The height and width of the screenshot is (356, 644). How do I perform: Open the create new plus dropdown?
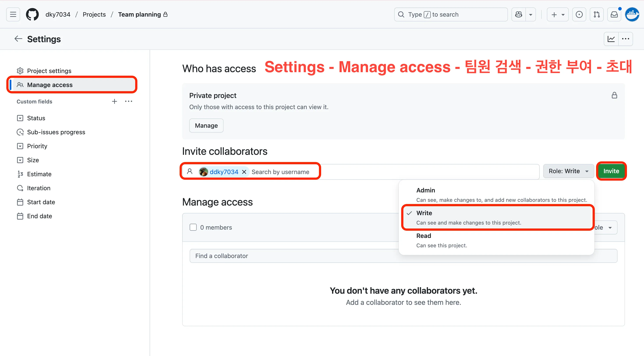pyautogui.click(x=558, y=14)
